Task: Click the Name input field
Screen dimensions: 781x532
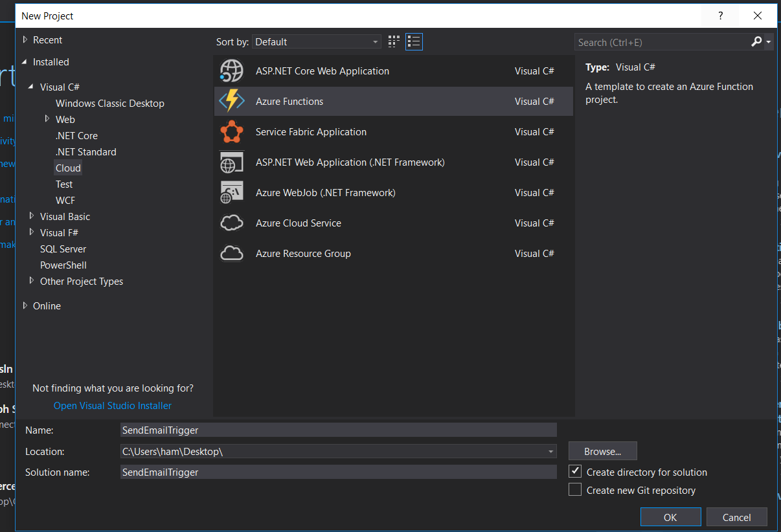Action: (x=339, y=430)
